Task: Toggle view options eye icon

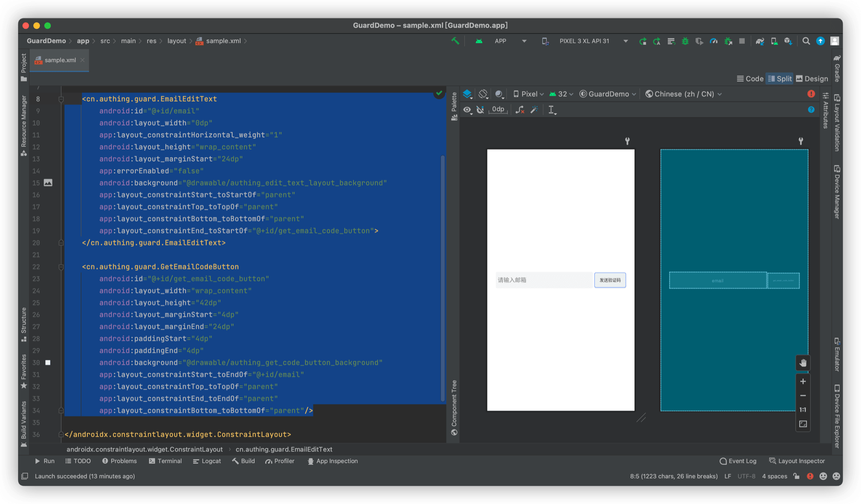Action: tap(467, 110)
